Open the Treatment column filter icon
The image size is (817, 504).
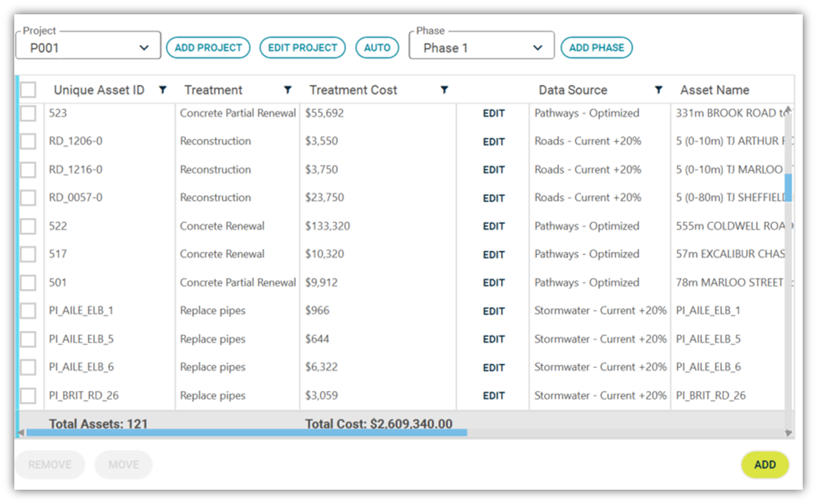click(287, 90)
